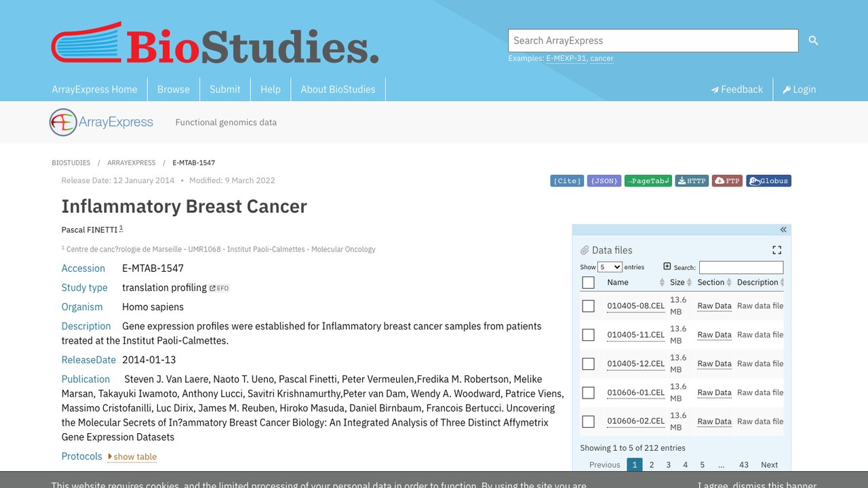Sort data files by Name
This screenshot has height=488, width=868.
point(635,283)
